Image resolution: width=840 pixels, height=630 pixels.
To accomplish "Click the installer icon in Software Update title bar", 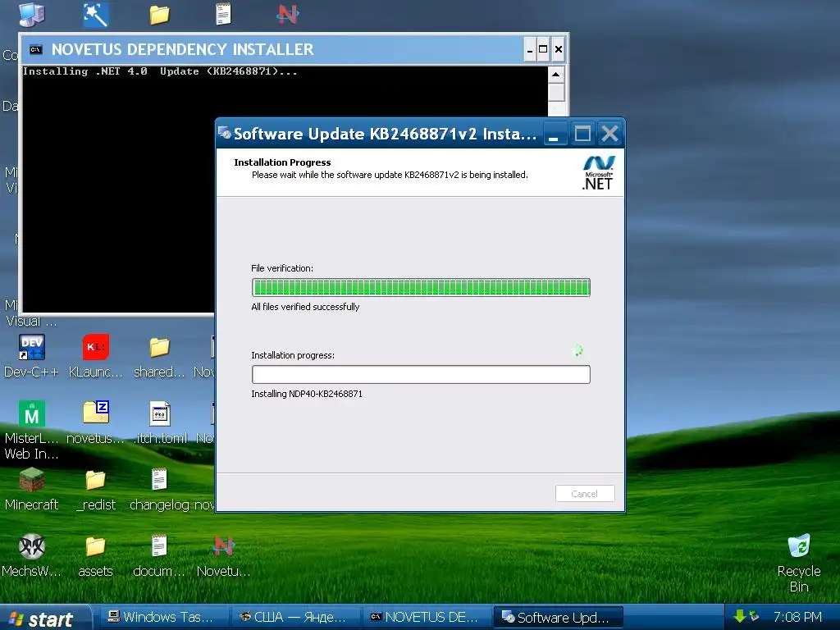I will 225,133.
